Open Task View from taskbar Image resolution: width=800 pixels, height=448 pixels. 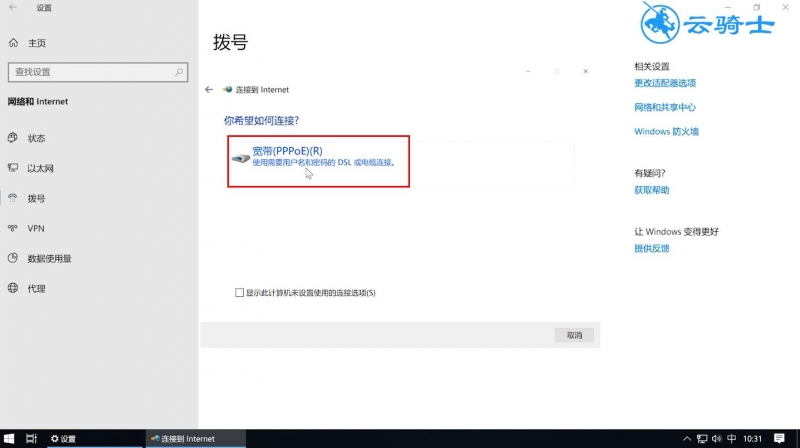(31, 438)
